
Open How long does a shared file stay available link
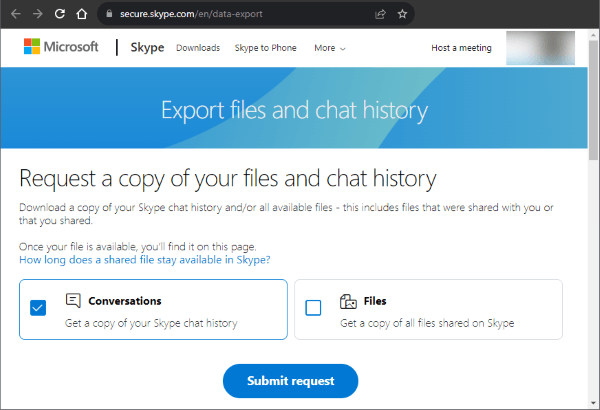coord(145,260)
